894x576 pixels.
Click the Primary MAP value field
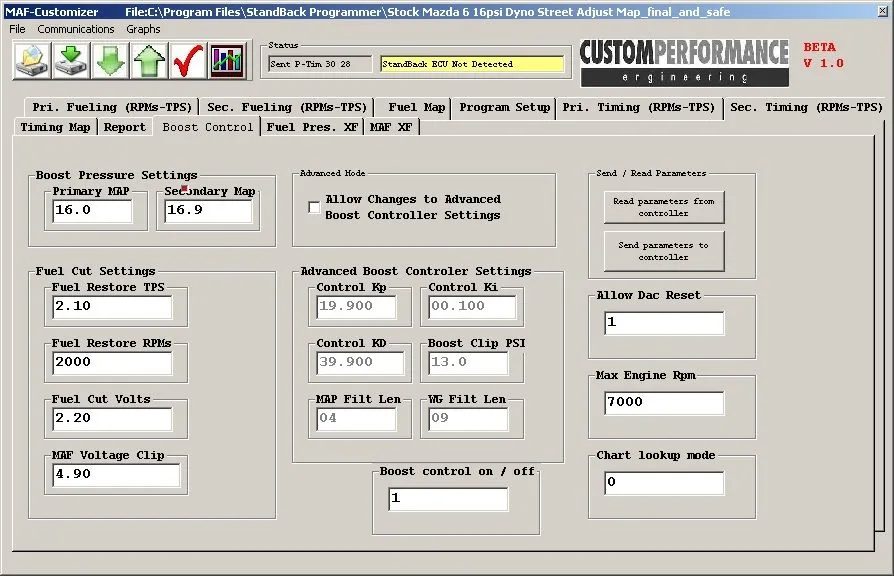coord(91,211)
